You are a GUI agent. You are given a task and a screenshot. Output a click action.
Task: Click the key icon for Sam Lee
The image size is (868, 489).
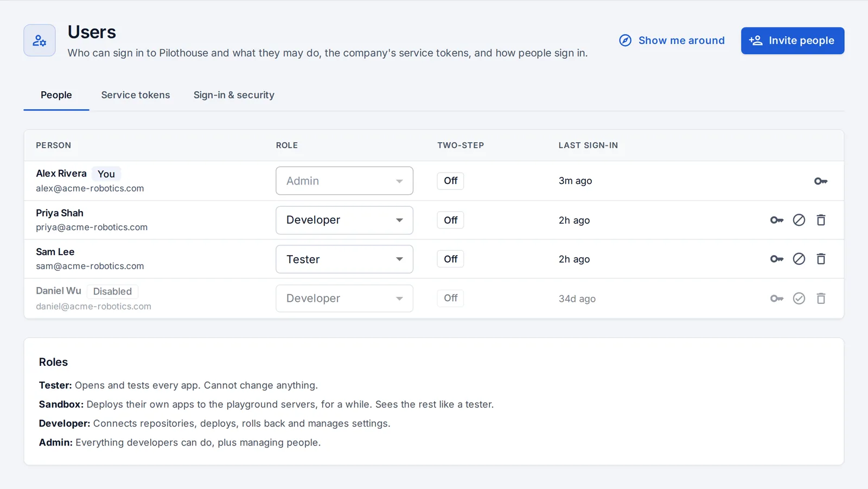pos(777,259)
